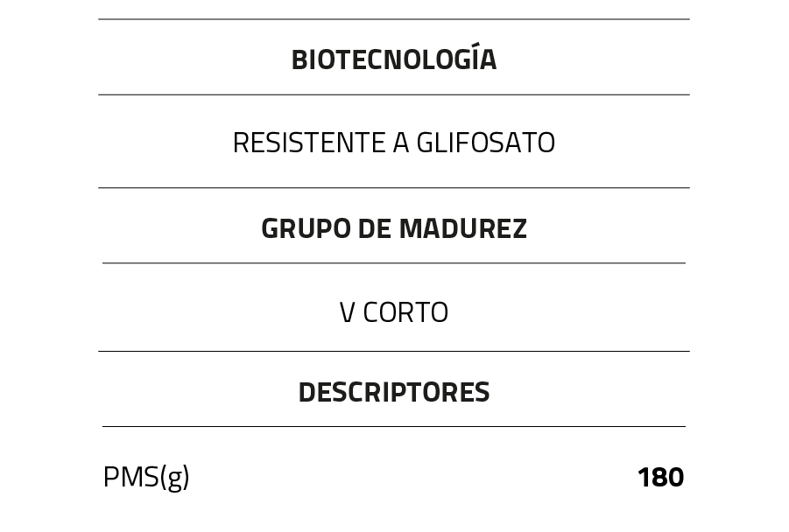
Task: Select the 180 PMS value
Action: 660,478
